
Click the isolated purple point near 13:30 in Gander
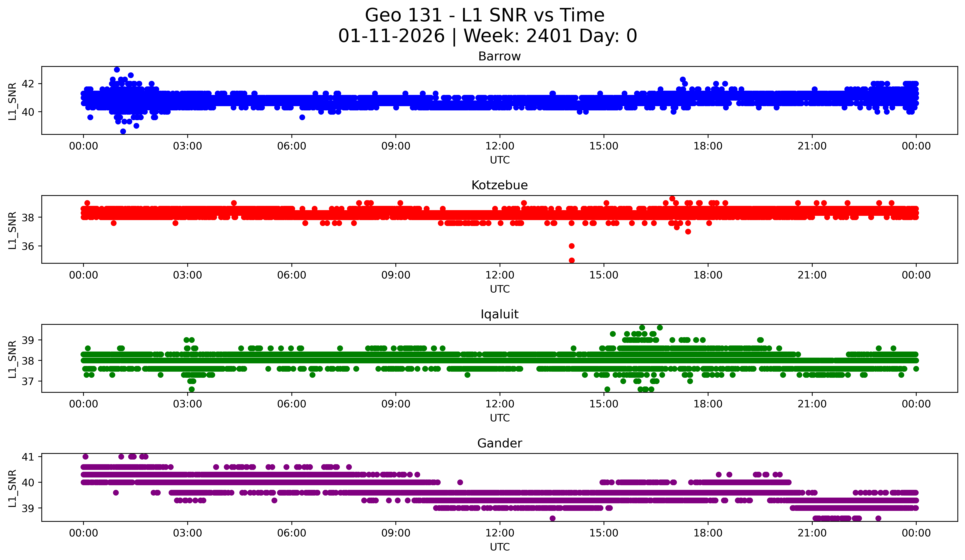(552, 518)
